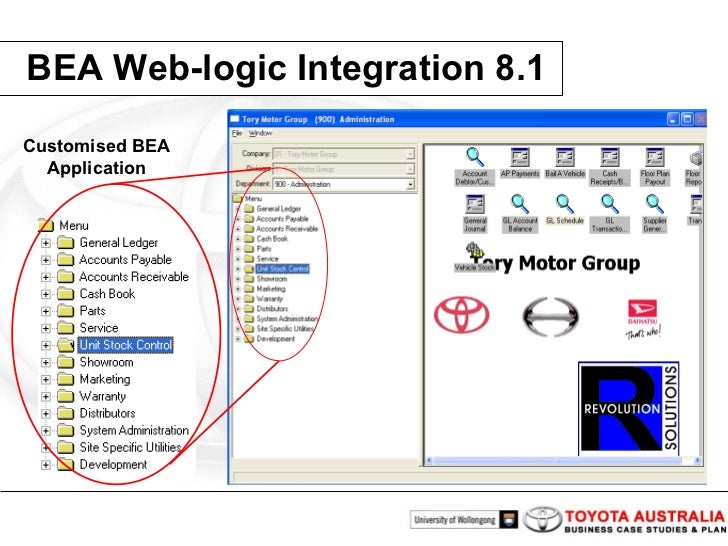Open the Department dropdown arrow
728x546 pixels.
tap(410, 184)
